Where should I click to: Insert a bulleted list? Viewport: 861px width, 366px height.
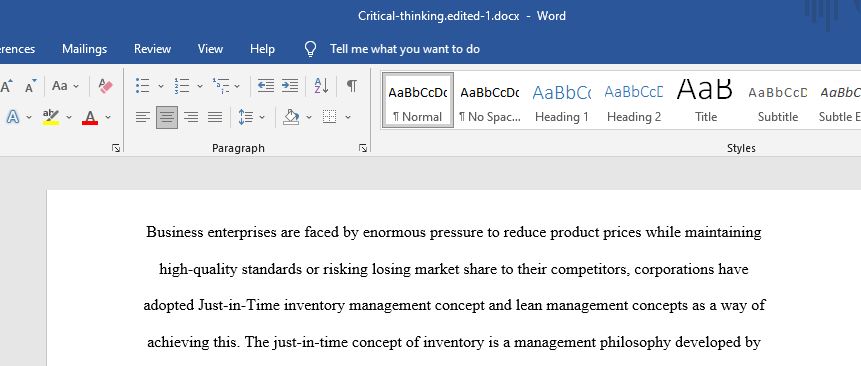[143, 86]
